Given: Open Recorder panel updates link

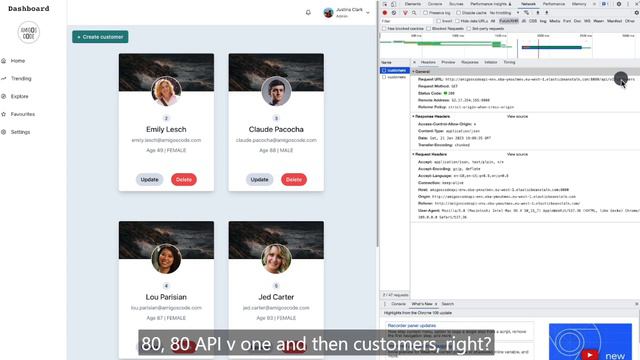Looking at the screenshot, I should [x=412, y=326].
